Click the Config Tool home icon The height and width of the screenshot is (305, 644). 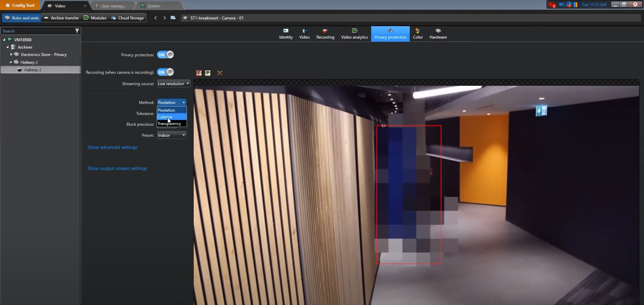pos(8,5)
